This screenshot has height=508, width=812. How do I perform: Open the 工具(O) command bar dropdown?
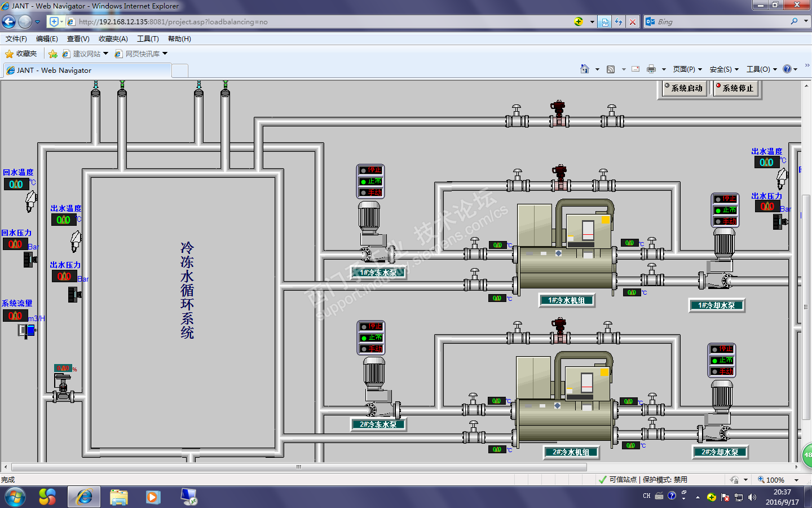pyautogui.click(x=762, y=69)
